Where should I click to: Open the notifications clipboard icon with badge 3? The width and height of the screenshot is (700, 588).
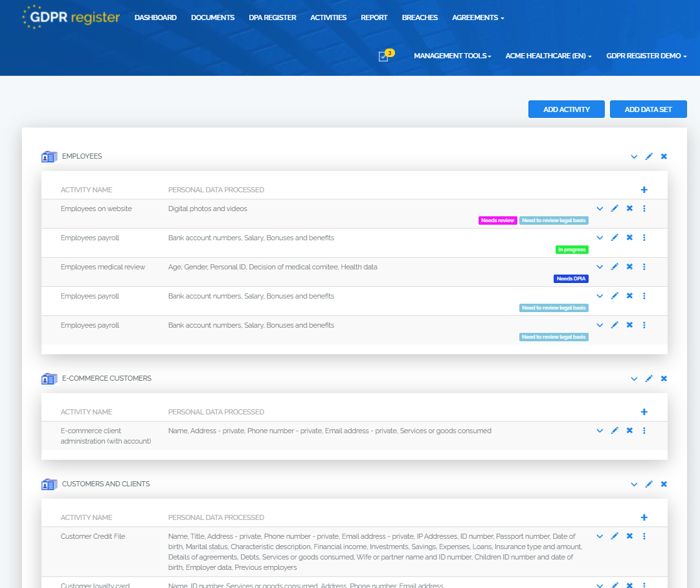click(383, 56)
